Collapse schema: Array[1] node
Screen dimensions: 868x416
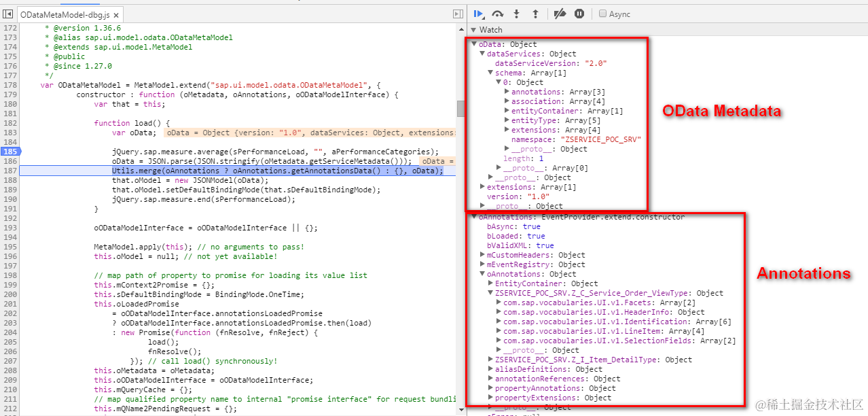click(490, 73)
